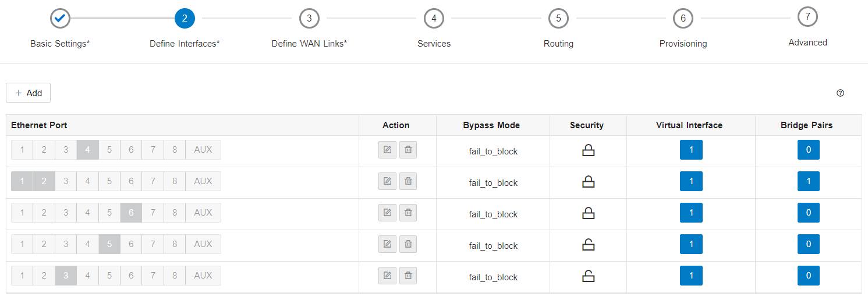This screenshot has height=296, width=868.
Task: Toggle security lock for port 3 interface
Action: pos(589,276)
